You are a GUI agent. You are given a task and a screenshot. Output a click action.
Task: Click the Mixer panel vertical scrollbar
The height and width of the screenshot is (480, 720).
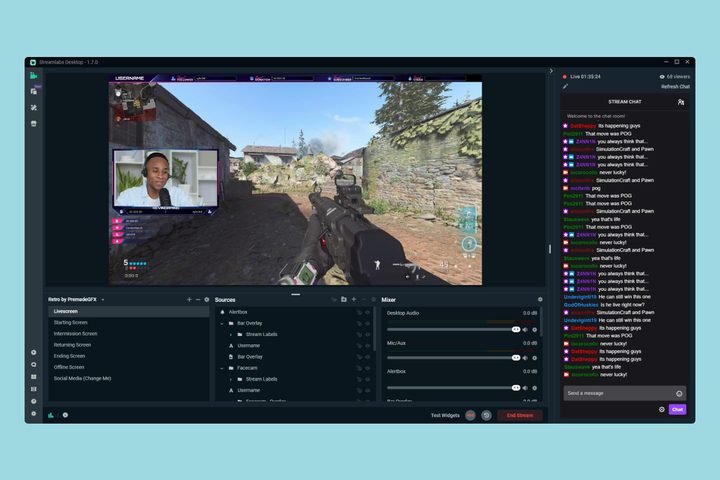point(540,322)
